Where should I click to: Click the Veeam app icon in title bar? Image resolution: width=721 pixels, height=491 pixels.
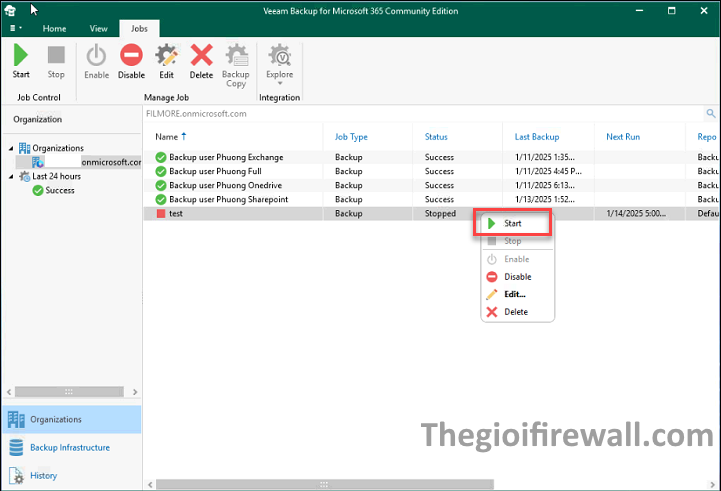pyautogui.click(x=10, y=10)
